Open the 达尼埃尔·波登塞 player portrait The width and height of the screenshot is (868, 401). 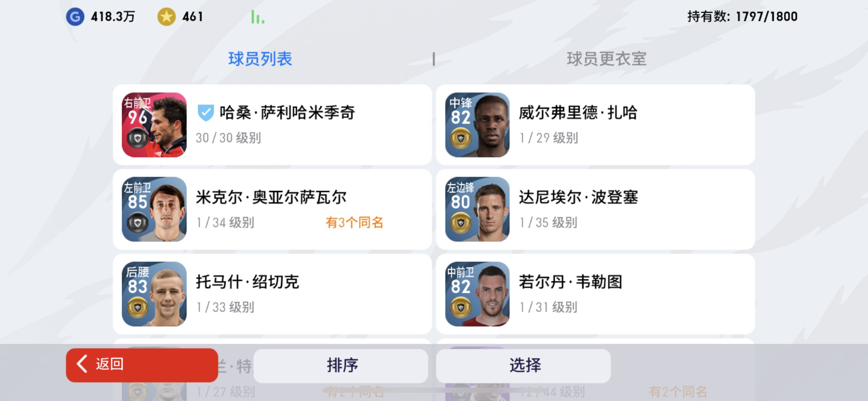(477, 209)
